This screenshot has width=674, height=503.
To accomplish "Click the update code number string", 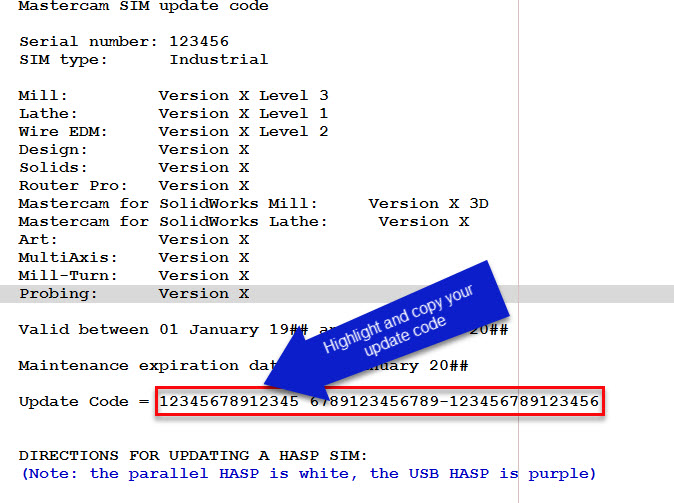I will pos(379,402).
